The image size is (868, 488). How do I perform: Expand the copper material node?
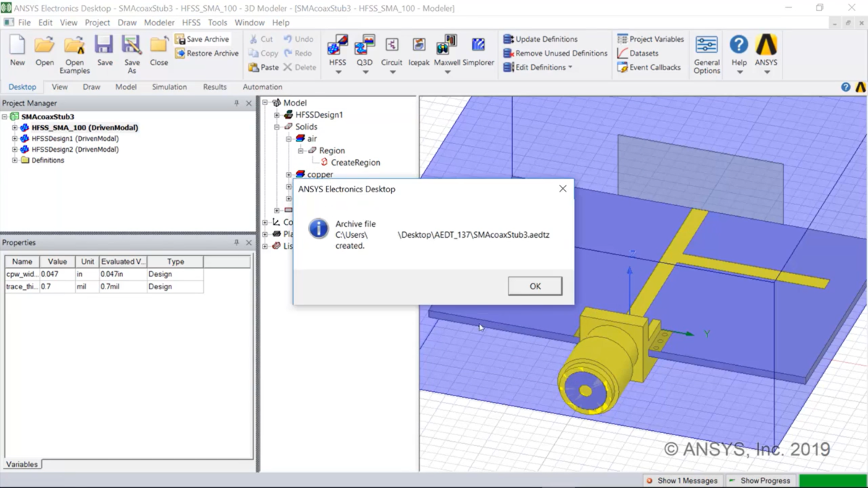click(289, 174)
